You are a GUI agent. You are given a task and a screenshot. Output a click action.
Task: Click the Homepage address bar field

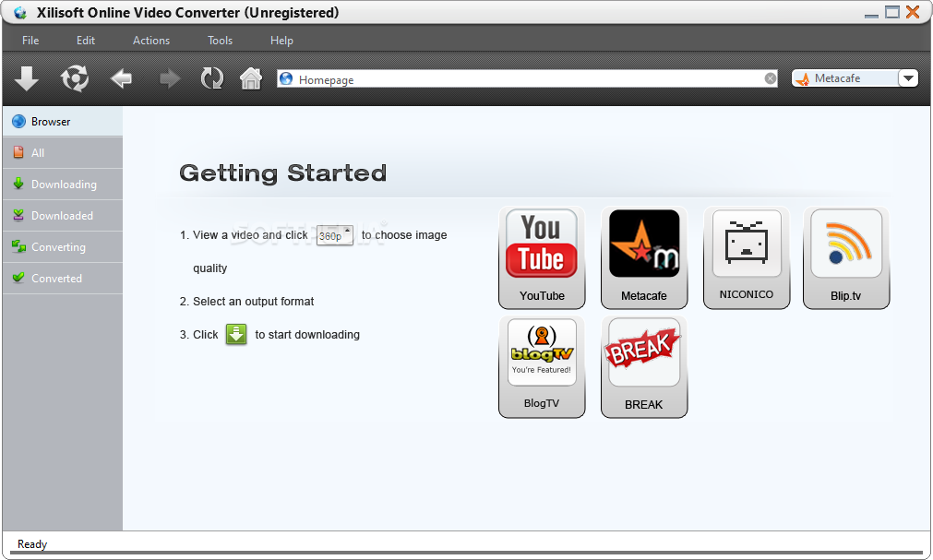(527, 78)
